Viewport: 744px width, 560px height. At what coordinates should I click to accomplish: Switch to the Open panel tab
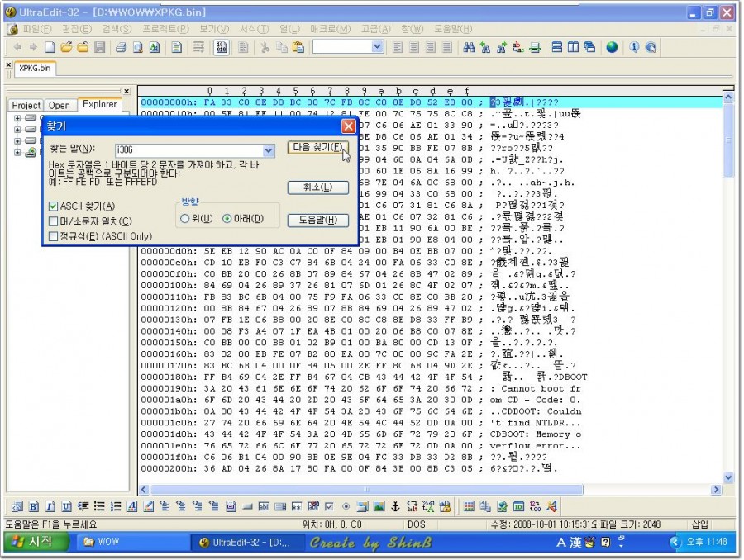point(60,105)
